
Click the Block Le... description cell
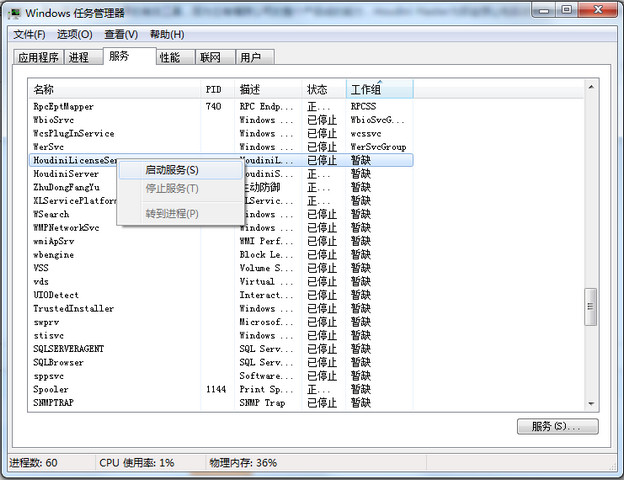click(x=266, y=255)
